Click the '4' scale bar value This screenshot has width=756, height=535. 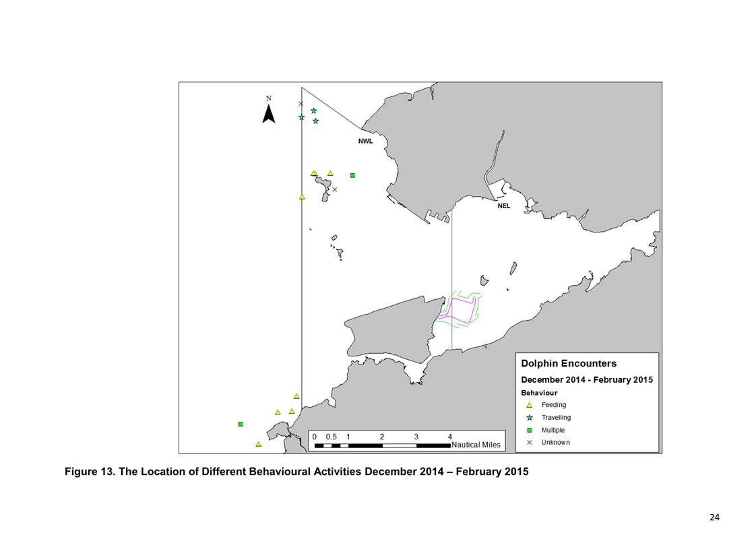pos(450,437)
